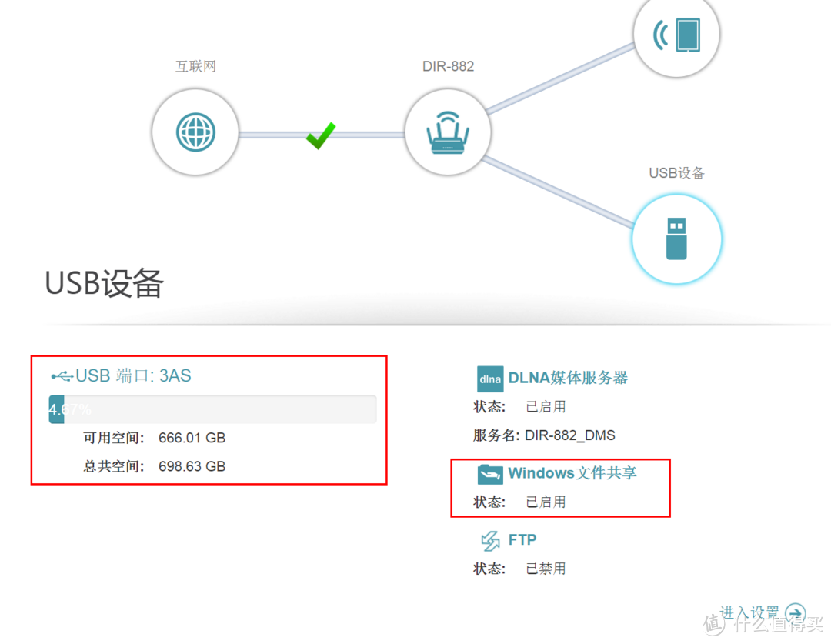Click Windows文件共享 status 已启用 text
Viewport: 831px width, 644px height.
(x=546, y=502)
